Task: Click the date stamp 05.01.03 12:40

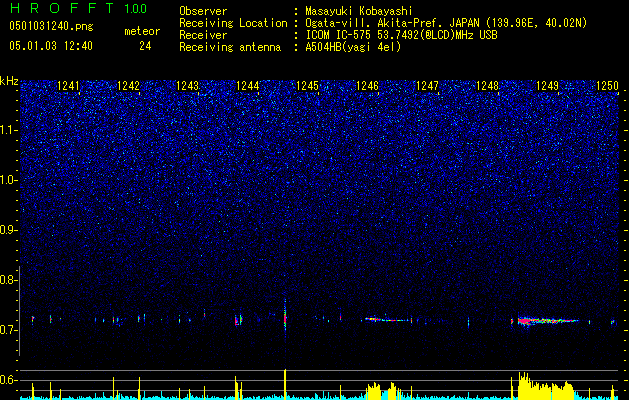Action: [51, 46]
